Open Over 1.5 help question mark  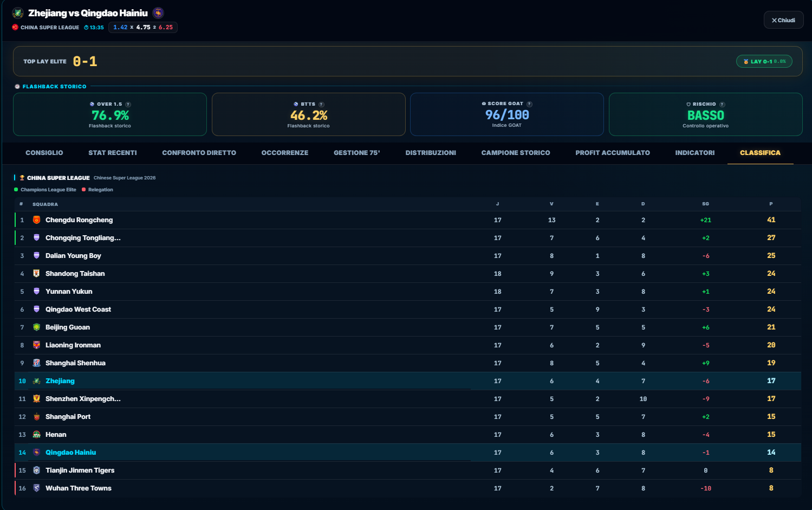click(x=128, y=104)
